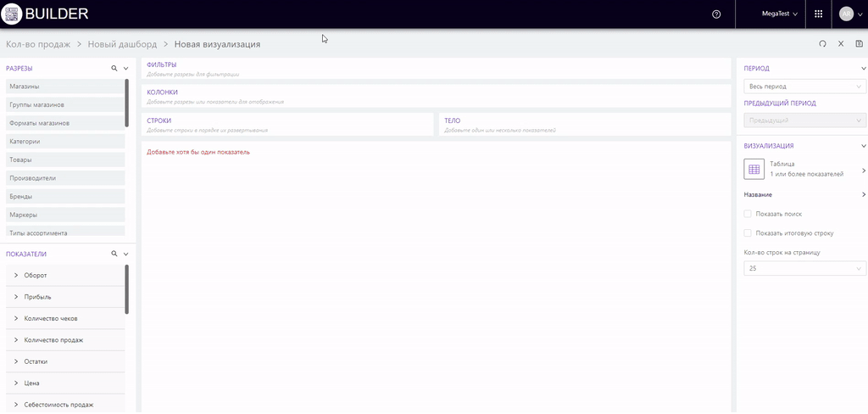Image resolution: width=868 pixels, height=414 pixels.
Task: Search in the Разрезы panel
Action: 114,68
